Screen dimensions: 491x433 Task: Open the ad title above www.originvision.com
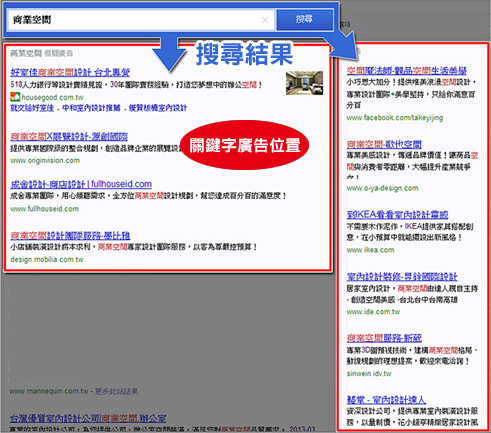coord(69,136)
